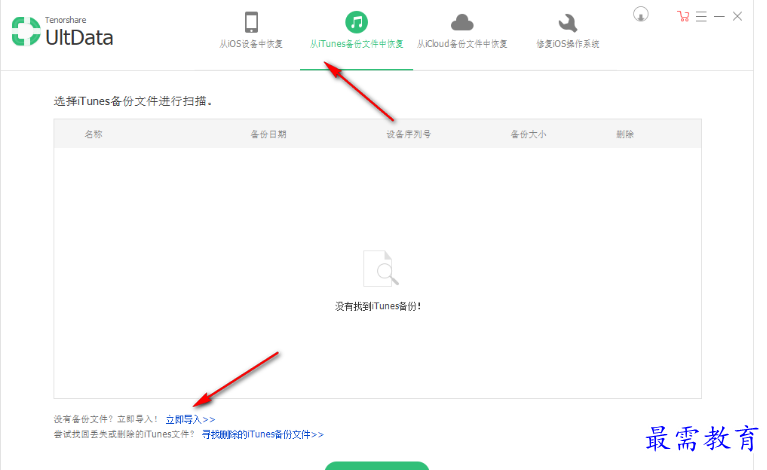Open the hamburger menu icon
Image resolution: width=767 pixels, height=470 pixels.
point(701,17)
